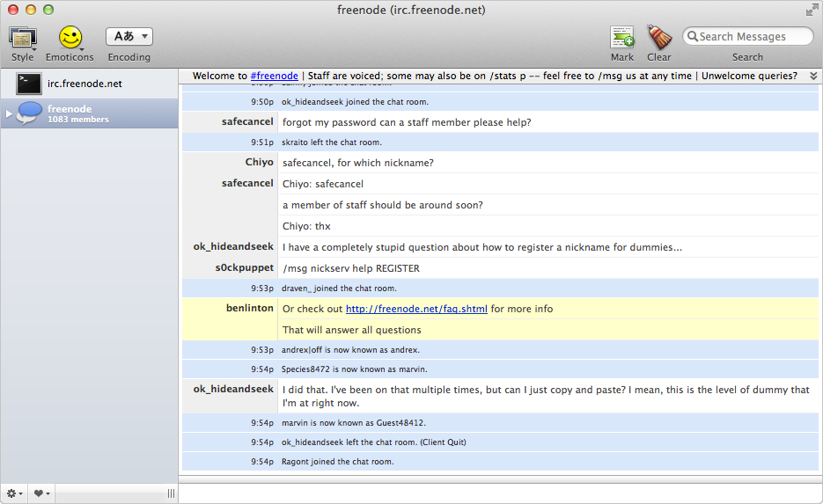
Task: Click "I have a completely stupid question" message
Action: [482, 247]
